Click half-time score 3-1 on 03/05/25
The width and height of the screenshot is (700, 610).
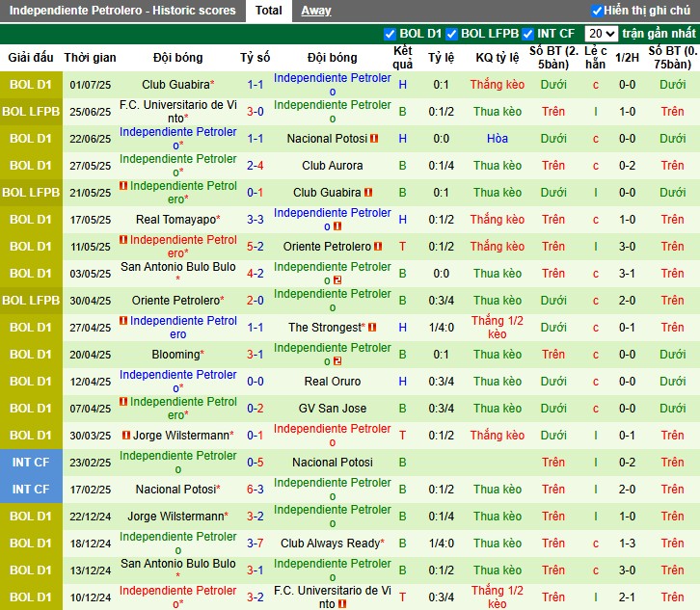coord(627,273)
